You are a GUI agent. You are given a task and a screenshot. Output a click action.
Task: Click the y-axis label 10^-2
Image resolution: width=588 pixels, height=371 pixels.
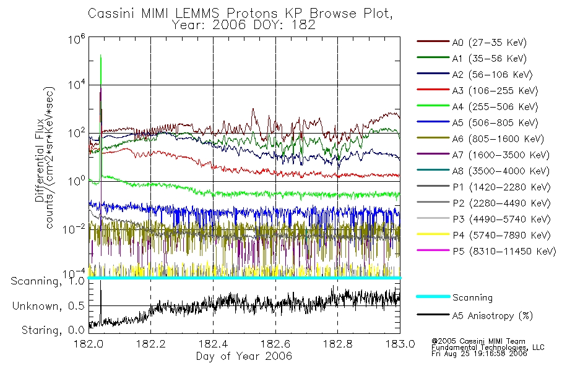[74, 228]
